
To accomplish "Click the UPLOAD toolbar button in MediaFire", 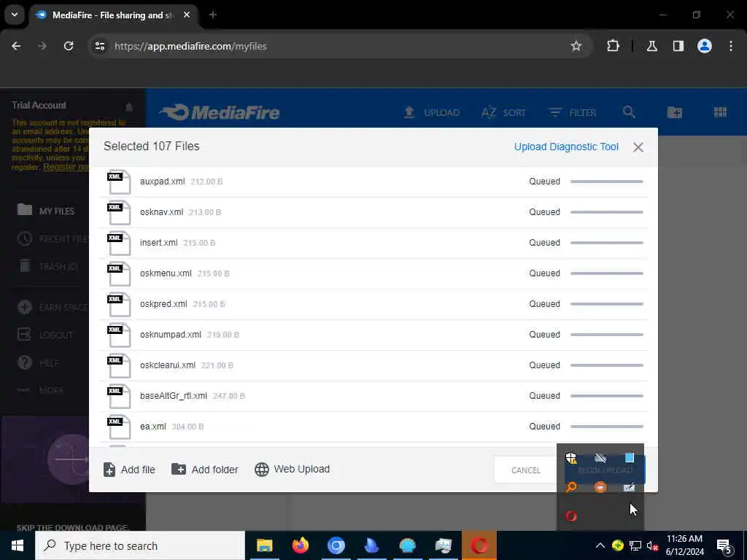I will click(431, 112).
